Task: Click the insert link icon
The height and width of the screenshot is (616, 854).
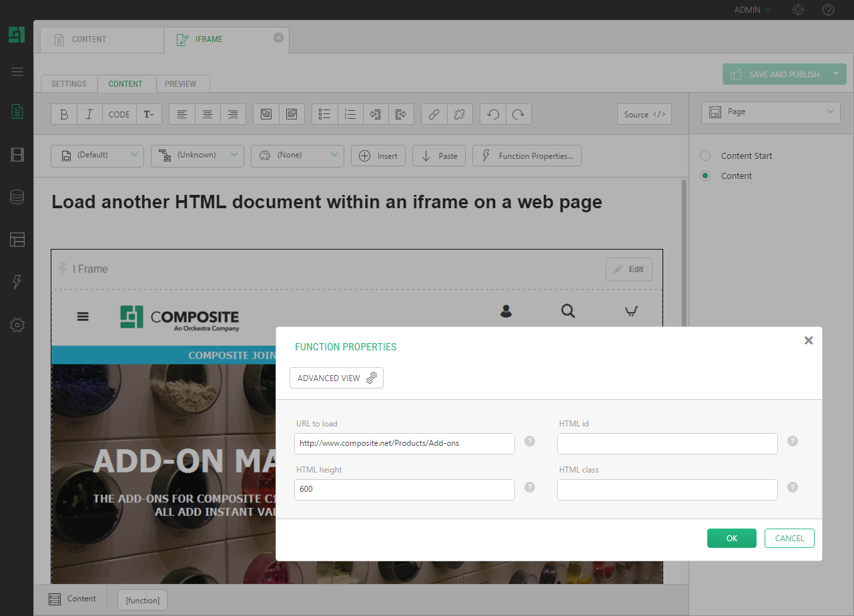Action: [434, 114]
